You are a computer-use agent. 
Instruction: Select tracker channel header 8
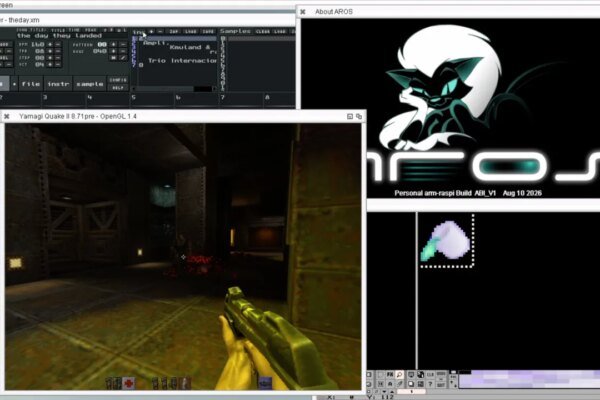point(279,98)
